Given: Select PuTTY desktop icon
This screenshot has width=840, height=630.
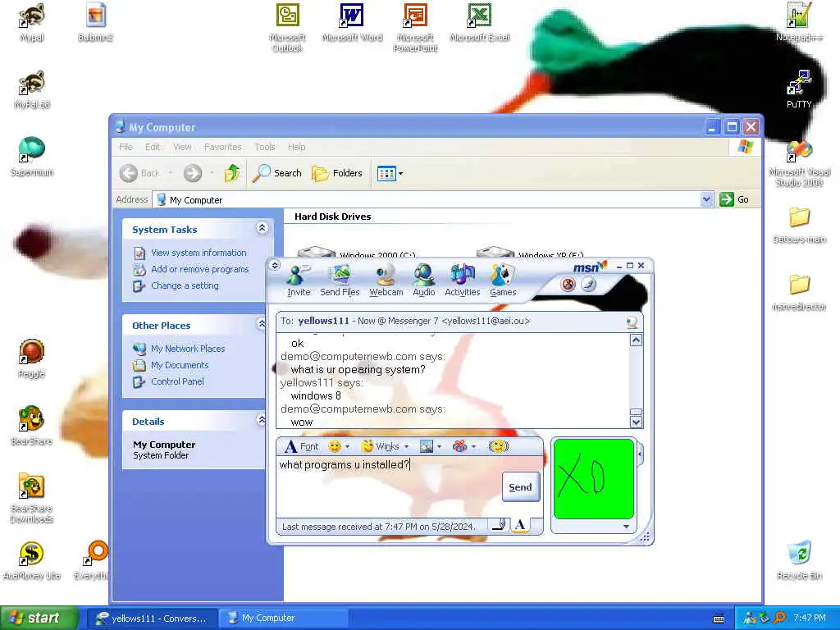Looking at the screenshot, I should pos(799,89).
